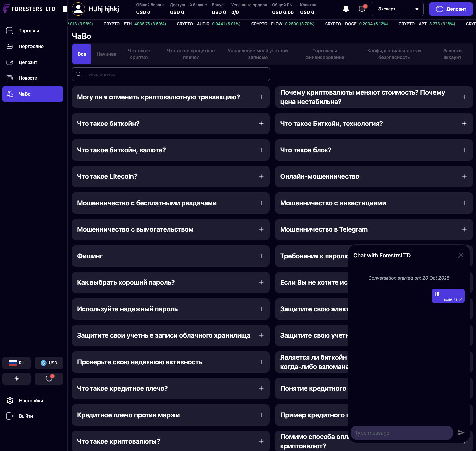
Task: Open chat icon in top header
Action: point(362,9)
